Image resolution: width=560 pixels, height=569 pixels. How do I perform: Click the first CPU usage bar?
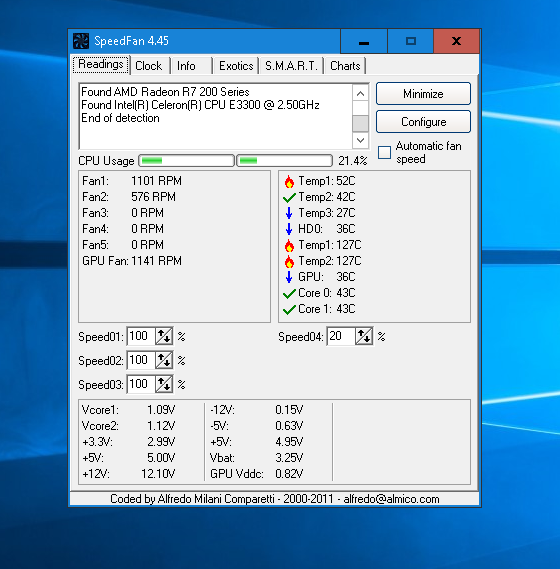tap(187, 160)
